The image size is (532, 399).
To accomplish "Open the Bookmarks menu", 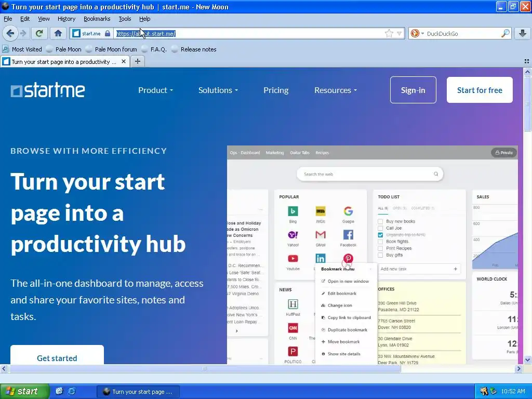I will (x=97, y=19).
